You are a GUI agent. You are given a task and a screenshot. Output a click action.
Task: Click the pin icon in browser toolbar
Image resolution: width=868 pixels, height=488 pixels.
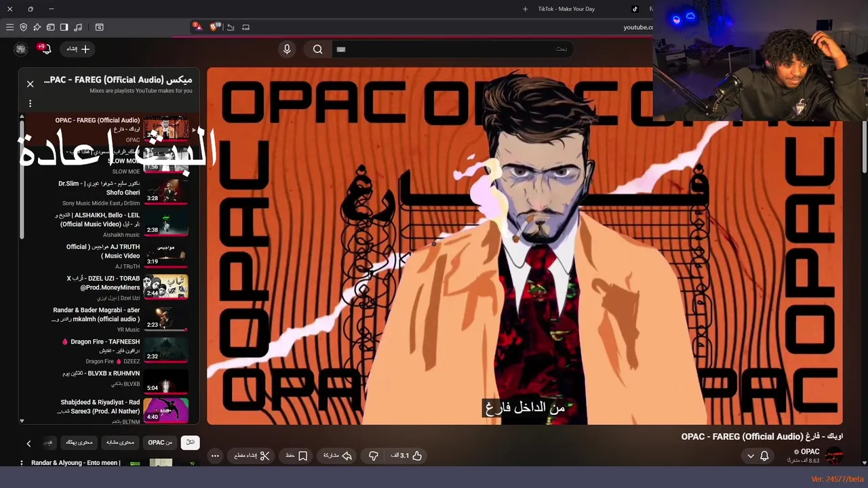click(x=37, y=27)
